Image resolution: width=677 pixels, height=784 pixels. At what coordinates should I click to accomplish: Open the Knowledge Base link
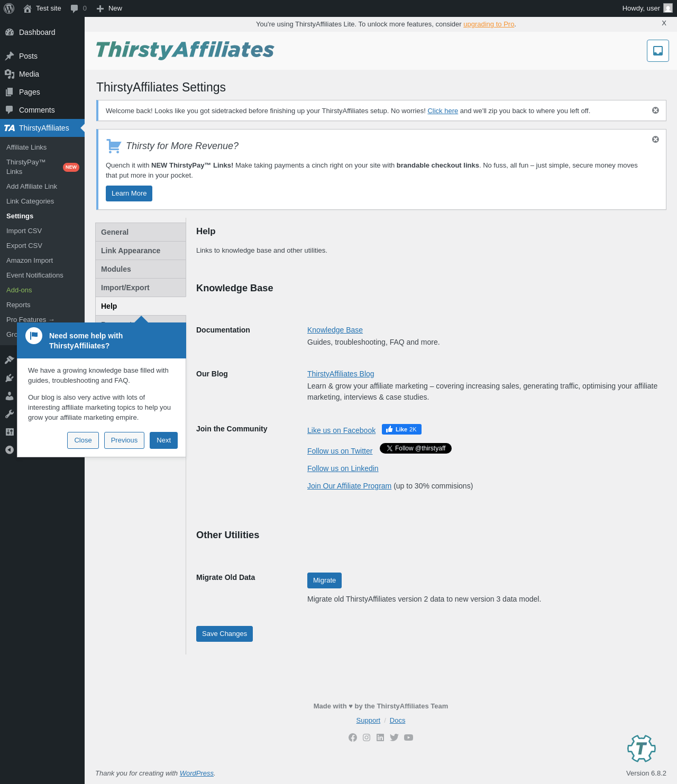point(335,330)
